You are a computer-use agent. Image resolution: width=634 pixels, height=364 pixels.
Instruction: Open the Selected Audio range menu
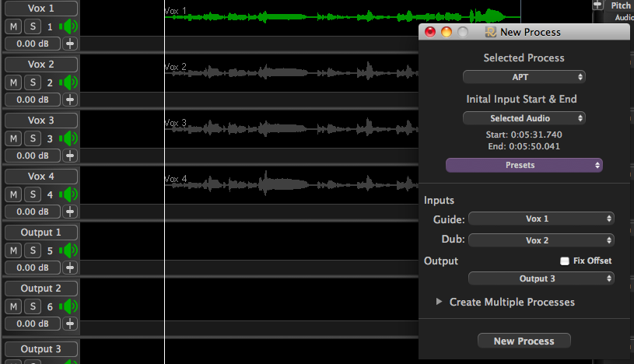point(524,118)
